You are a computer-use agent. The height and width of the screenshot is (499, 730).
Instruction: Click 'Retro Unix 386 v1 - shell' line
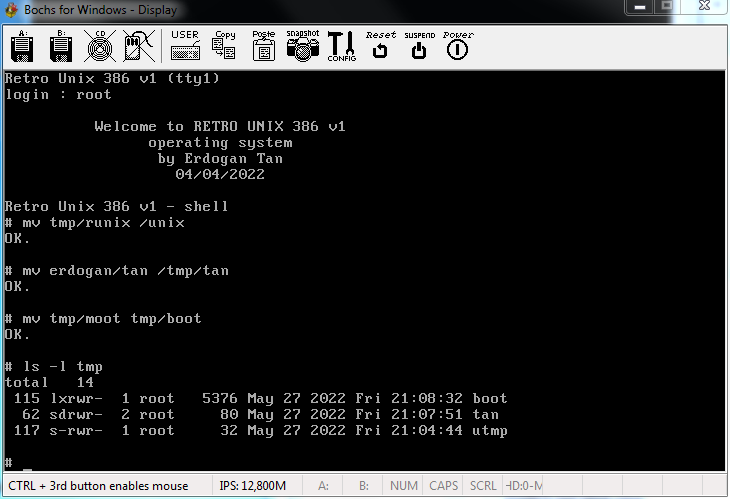click(116, 207)
